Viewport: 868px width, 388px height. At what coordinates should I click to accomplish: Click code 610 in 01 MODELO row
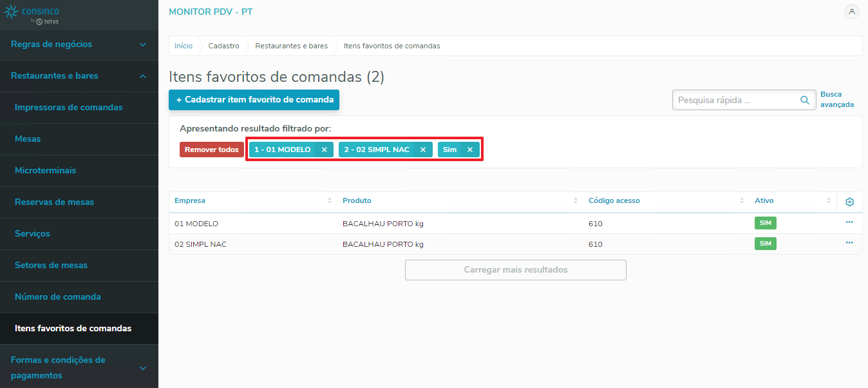click(596, 224)
